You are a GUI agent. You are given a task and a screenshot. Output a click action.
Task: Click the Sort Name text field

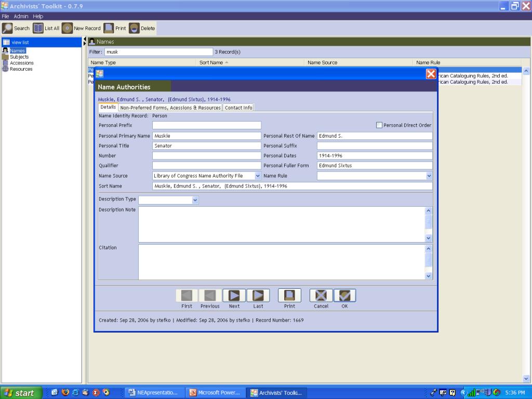click(292, 186)
